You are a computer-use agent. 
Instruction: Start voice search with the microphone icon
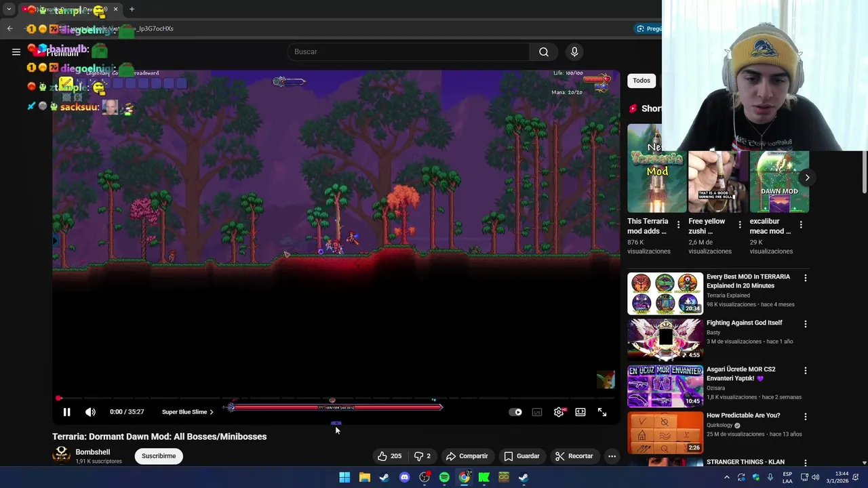(574, 52)
